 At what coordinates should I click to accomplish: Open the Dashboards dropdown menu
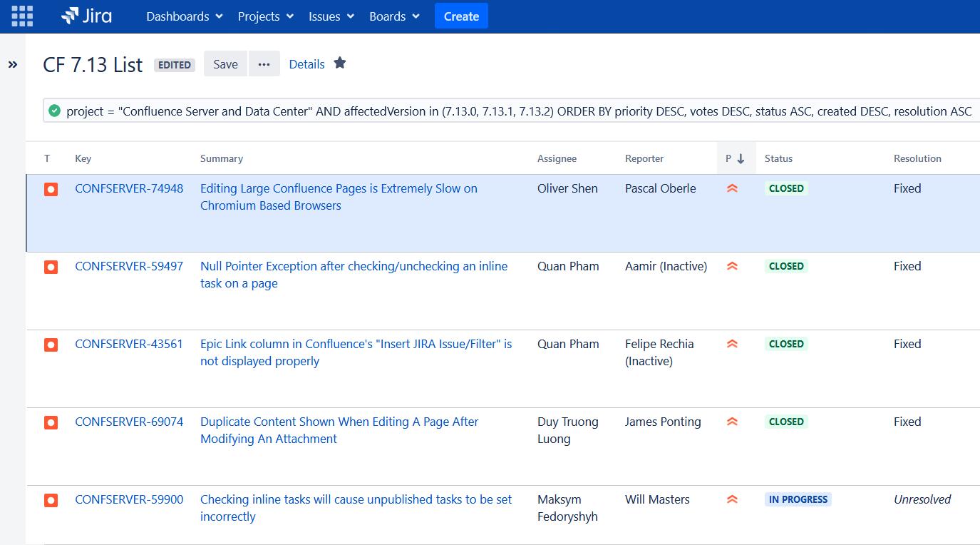[x=185, y=16]
